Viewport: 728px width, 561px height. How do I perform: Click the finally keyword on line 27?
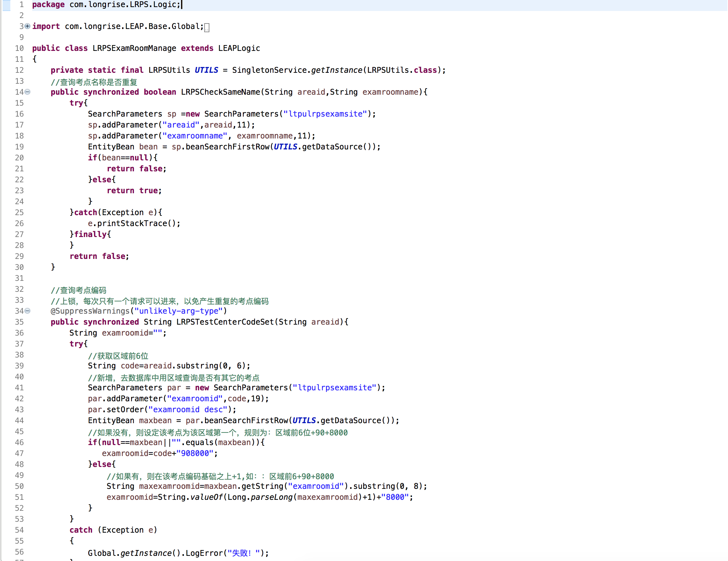[90, 234]
